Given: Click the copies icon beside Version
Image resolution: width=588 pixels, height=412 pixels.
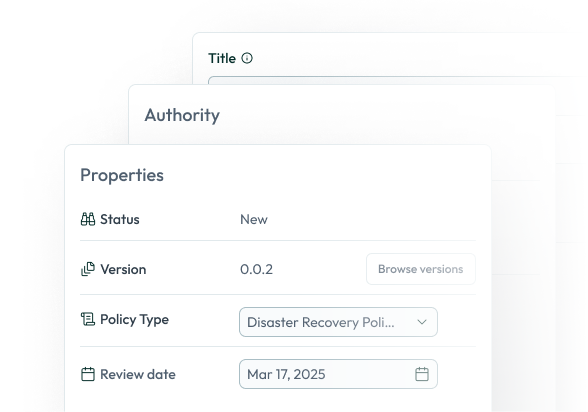Looking at the screenshot, I should click(x=88, y=269).
